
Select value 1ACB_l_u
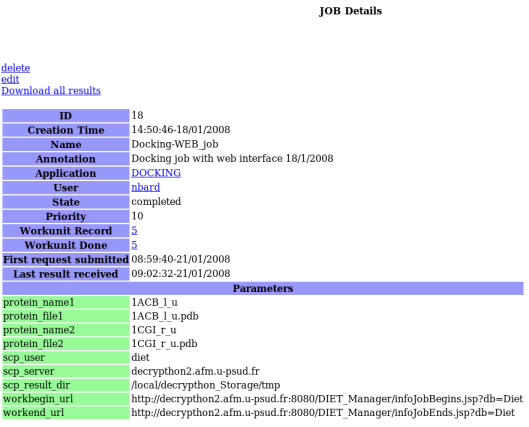pyautogui.click(x=155, y=302)
